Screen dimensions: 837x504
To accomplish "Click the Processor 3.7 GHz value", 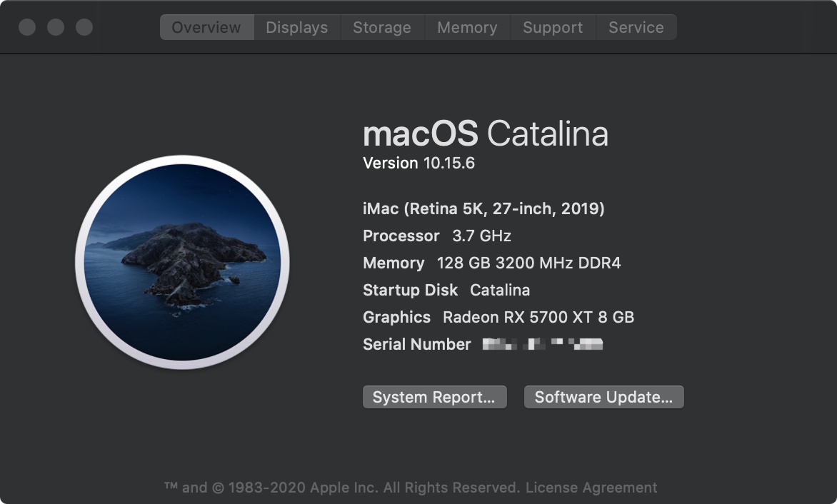I will [x=481, y=236].
